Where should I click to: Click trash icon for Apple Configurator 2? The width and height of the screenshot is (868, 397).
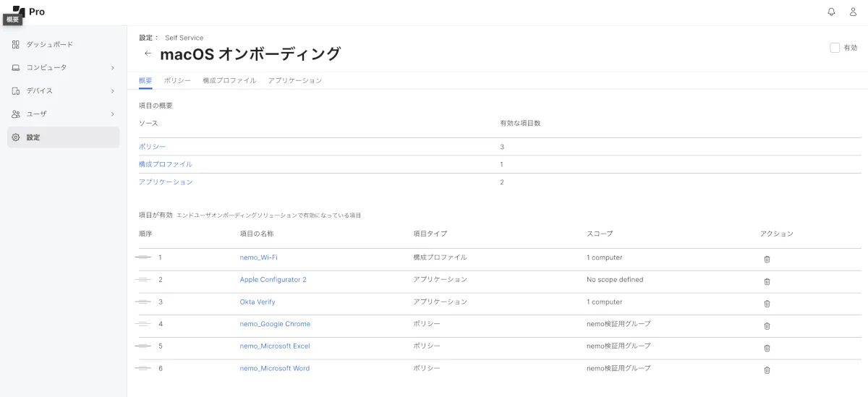click(x=767, y=281)
